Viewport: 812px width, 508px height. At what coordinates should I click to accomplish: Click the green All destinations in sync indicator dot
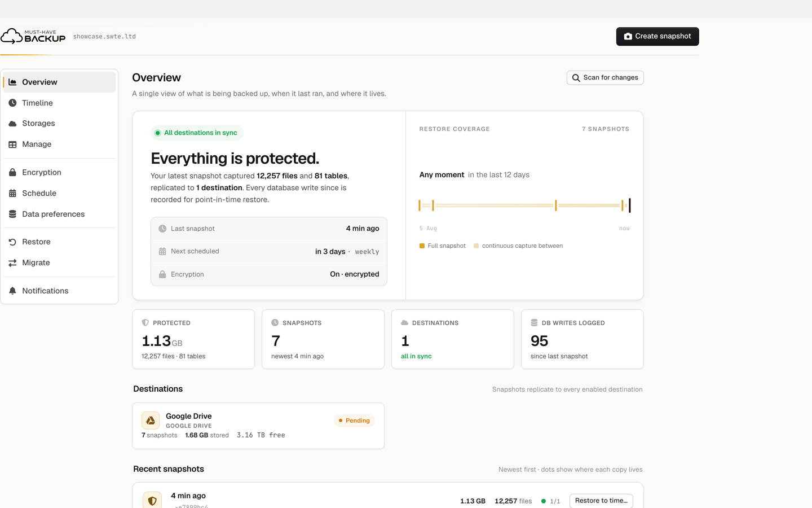pos(158,133)
